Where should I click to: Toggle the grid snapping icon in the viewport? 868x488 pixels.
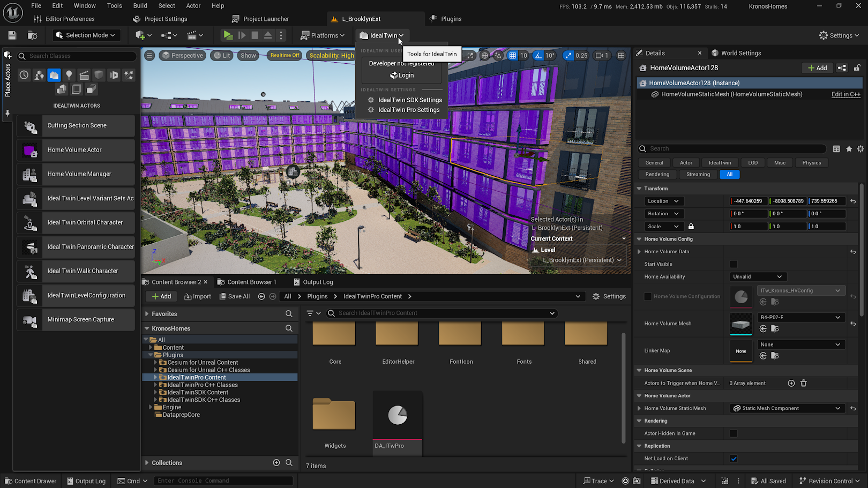[513, 55]
